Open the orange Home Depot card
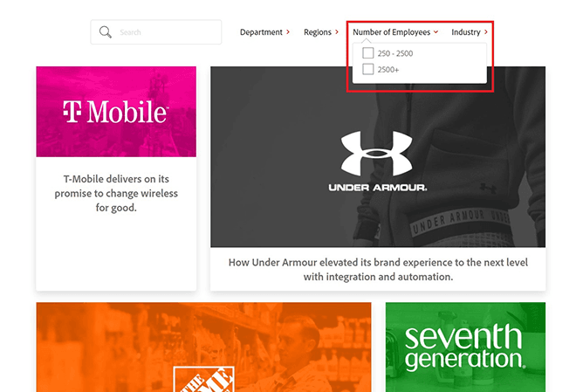 [x=203, y=347]
